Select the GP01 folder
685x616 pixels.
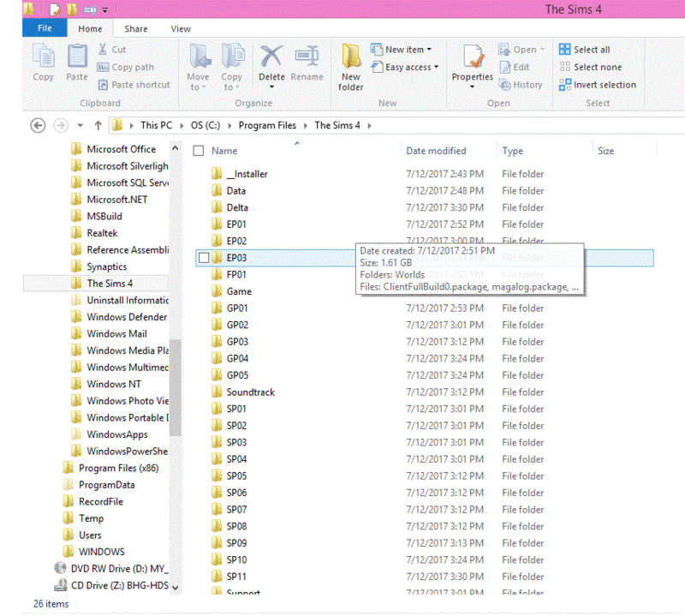point(237,308)
